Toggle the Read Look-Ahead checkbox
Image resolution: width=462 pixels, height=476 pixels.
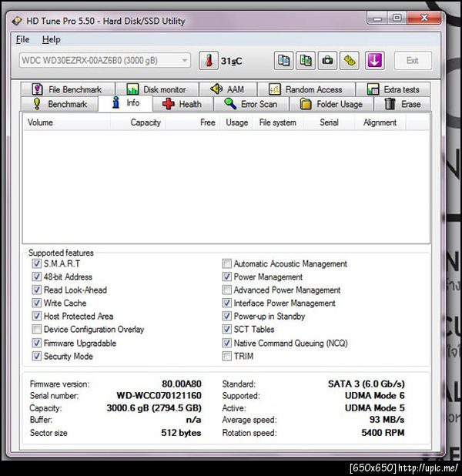tap(36, 290)
